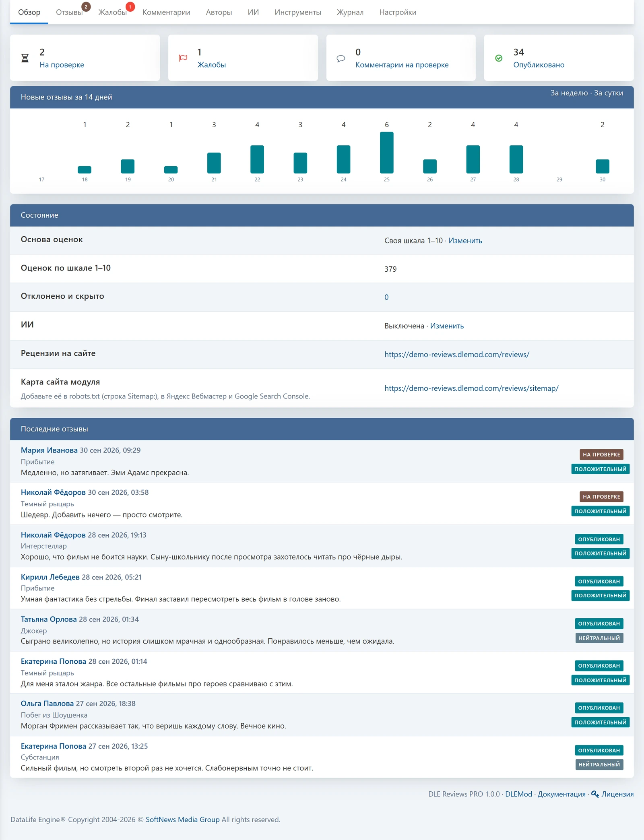Open Комментарии на проверке link

click(402, 65)
